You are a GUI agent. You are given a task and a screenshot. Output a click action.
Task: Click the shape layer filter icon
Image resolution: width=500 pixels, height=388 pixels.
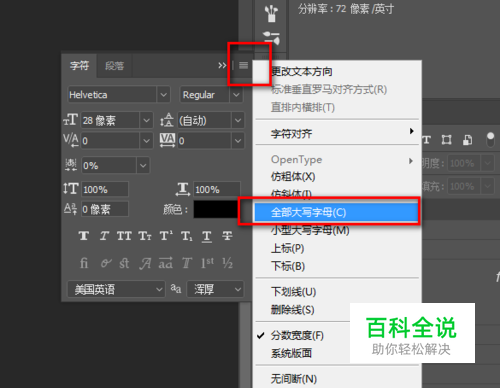(446, 140)
